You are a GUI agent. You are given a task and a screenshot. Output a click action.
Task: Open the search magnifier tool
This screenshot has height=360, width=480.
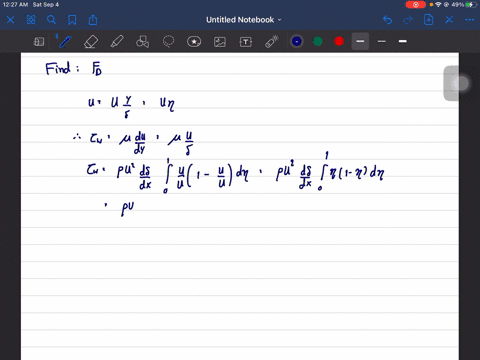(x=51, y=20)
